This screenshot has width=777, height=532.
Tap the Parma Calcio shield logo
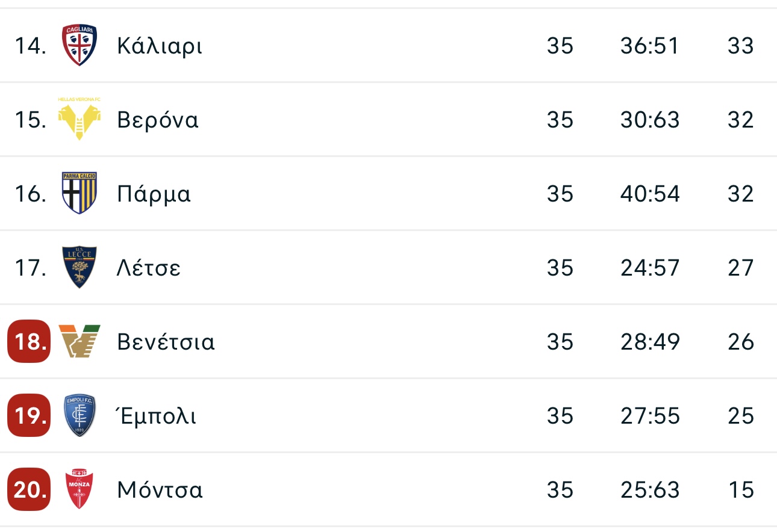coord(80,193)
